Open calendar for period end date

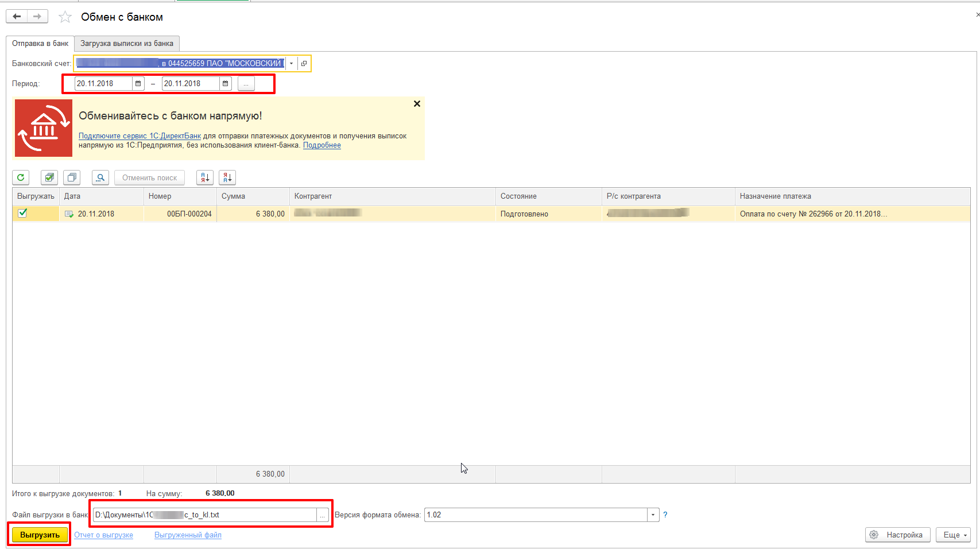(x=225, y=84)
